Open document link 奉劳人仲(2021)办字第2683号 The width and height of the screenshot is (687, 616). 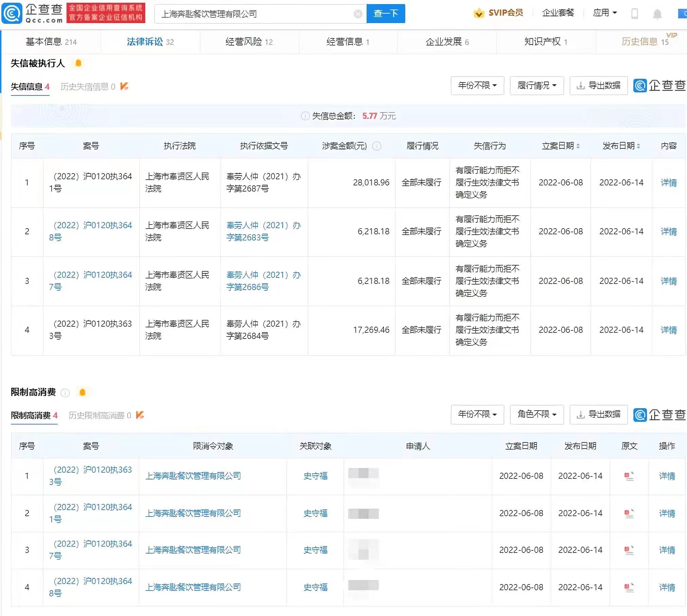[264, 231]
